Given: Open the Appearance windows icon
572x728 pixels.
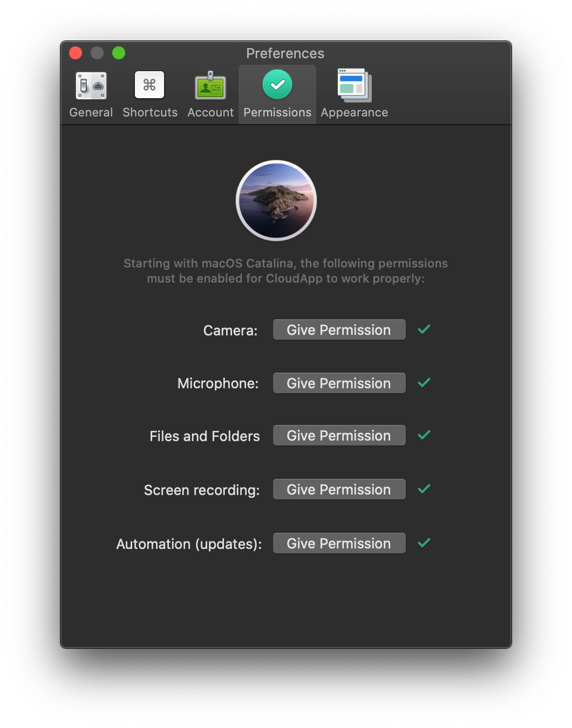Looking at the screenshot, I should click(x=355, y=85).
